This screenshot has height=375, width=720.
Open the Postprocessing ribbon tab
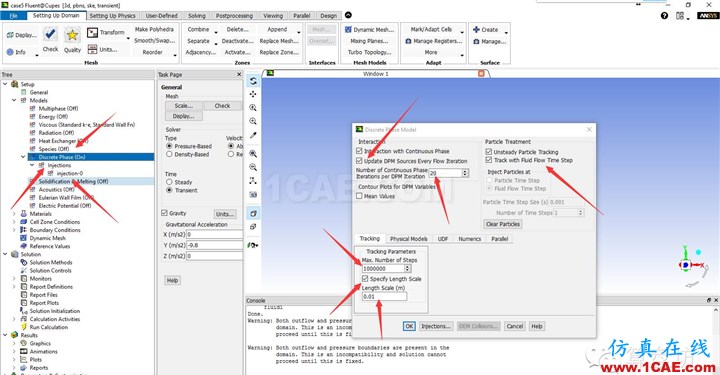tap(234, 16)
